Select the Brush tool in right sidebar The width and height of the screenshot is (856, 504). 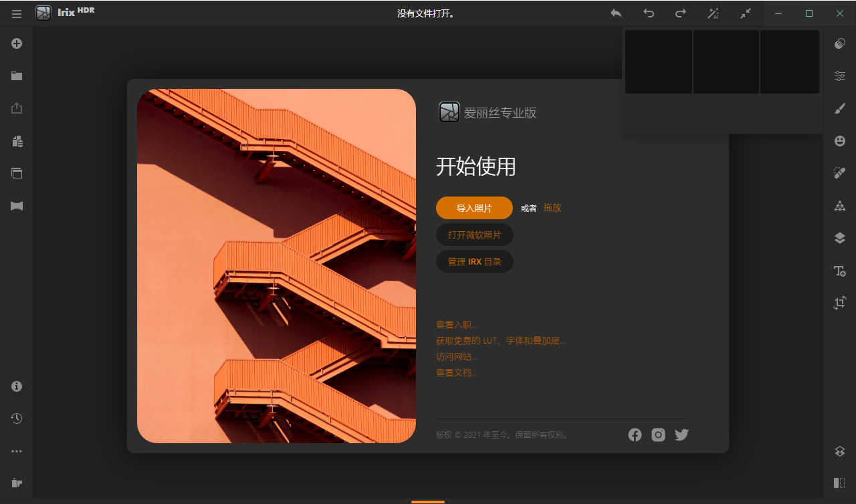tap(839, 108)
